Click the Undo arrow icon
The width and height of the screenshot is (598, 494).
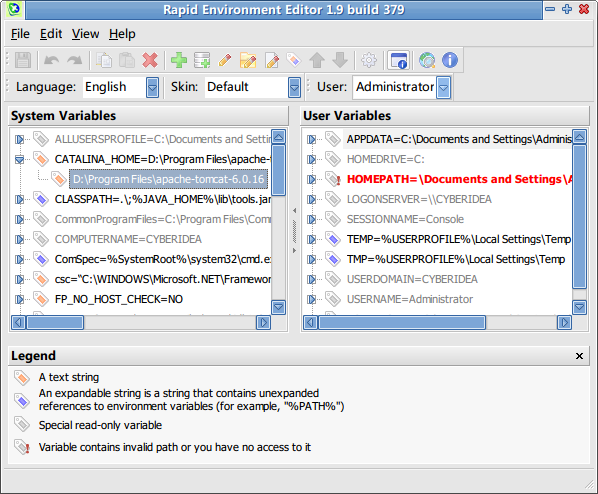[x=51, y=60]
